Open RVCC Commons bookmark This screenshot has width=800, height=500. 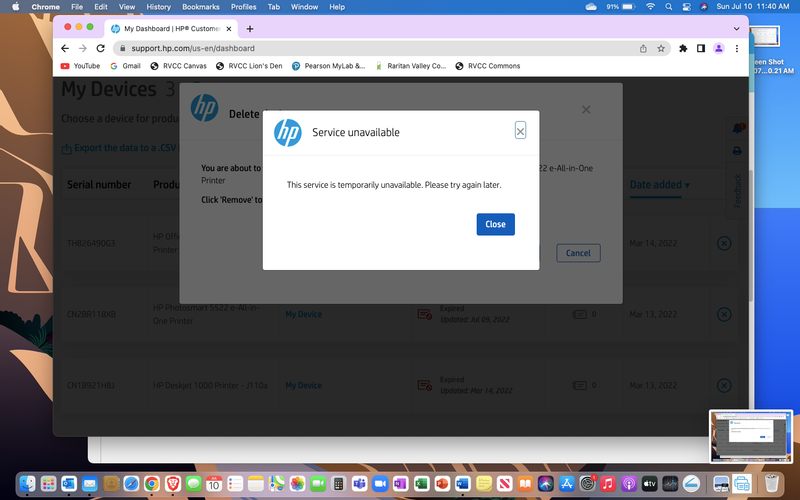pyautogui.click(x=488, y=66)
